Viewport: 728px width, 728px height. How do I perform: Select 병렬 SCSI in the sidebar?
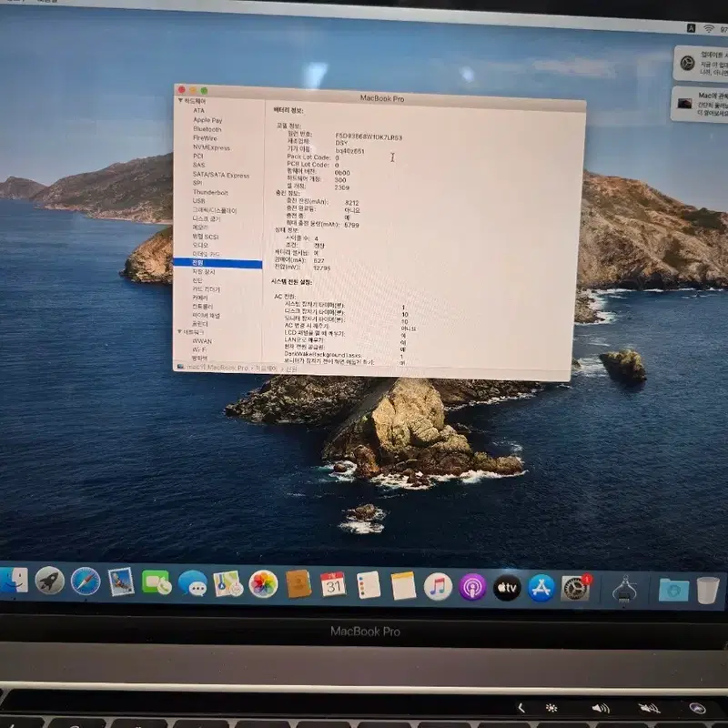206,237
